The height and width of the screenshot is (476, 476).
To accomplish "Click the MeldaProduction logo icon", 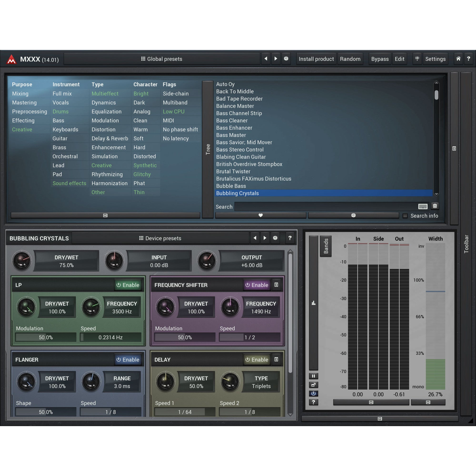I will pyautogui.click(x=11, y=59).
